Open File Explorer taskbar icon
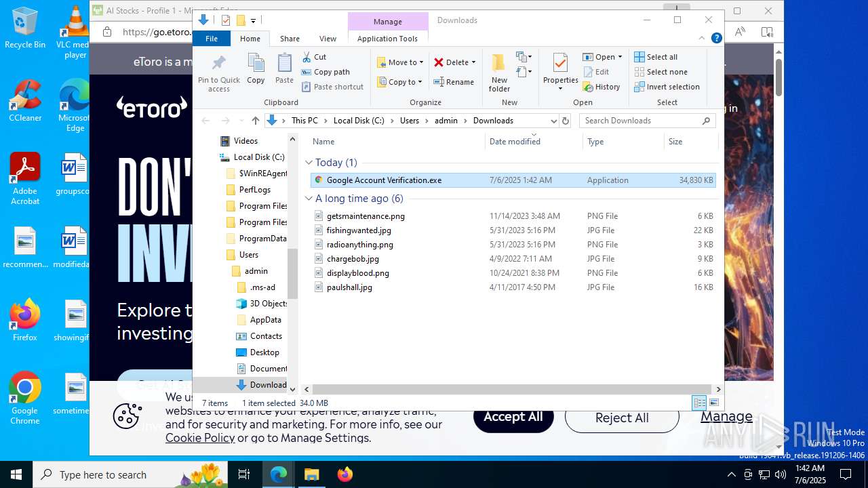This screenshot has width=868, height=488. pyautogui.click(x=311, y=474)
